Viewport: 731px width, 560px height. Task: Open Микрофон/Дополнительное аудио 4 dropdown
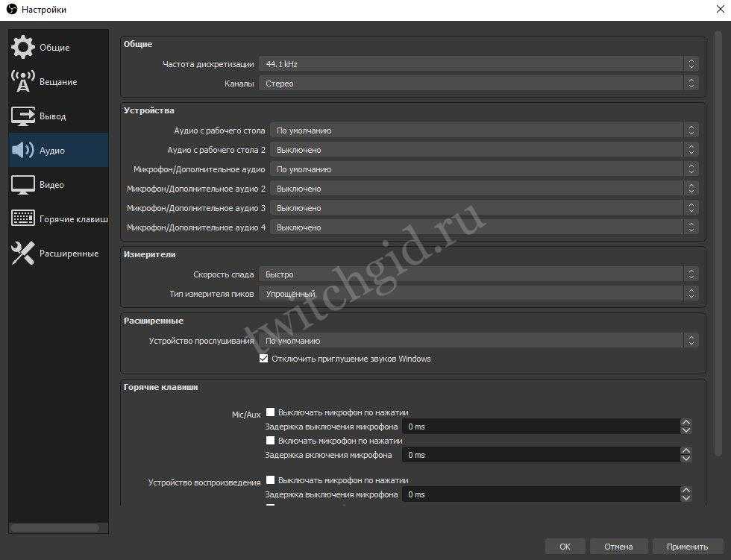[x=484, y=227]
